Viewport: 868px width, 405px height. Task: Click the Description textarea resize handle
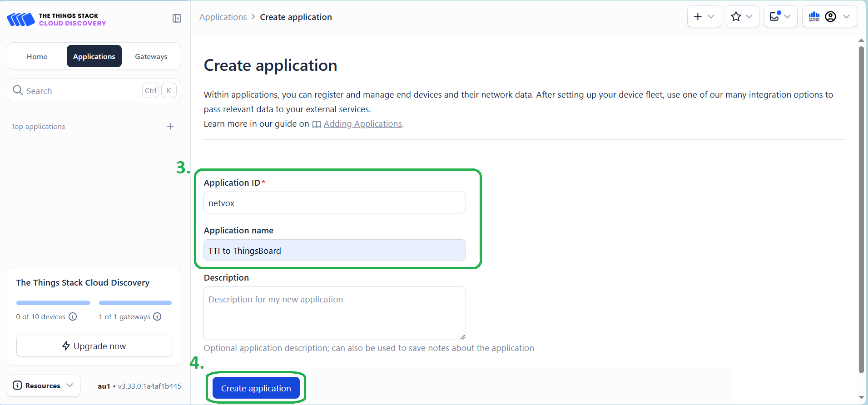(x=462, y=336)
